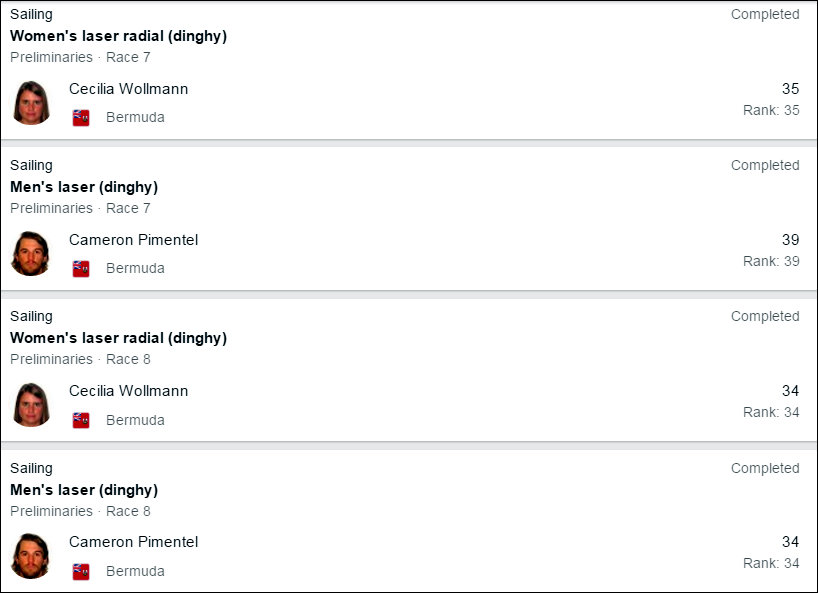This screenshot has width=818, height=593.
Task: Open Cameron Pimentel's photo in Race 7 card
Action: coord(31,254)
